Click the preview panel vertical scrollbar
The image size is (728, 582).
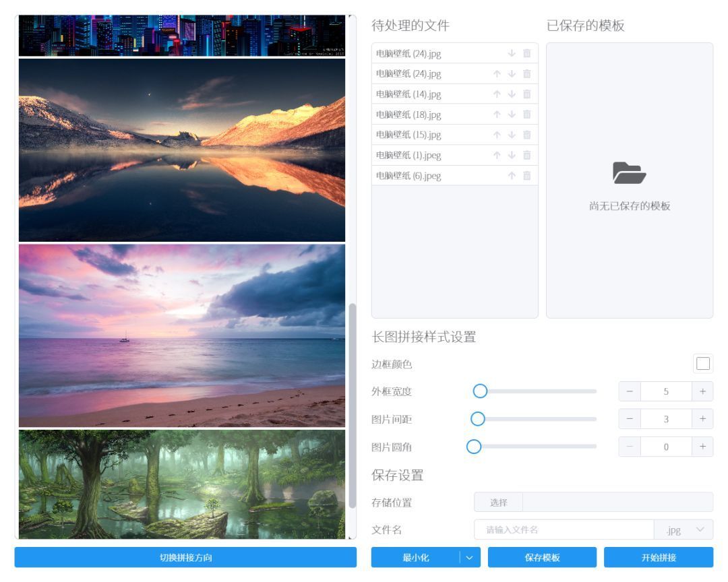(353, 406)
